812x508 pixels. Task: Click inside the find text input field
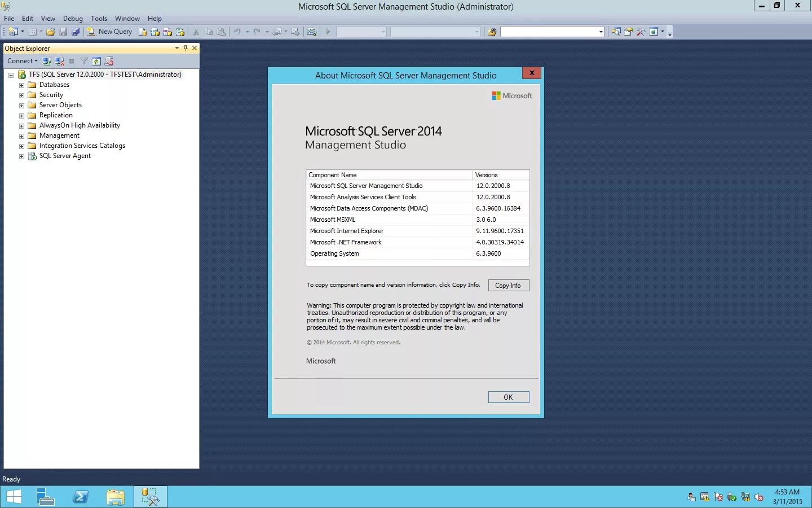pyautogui.click(x=549, y=32)
